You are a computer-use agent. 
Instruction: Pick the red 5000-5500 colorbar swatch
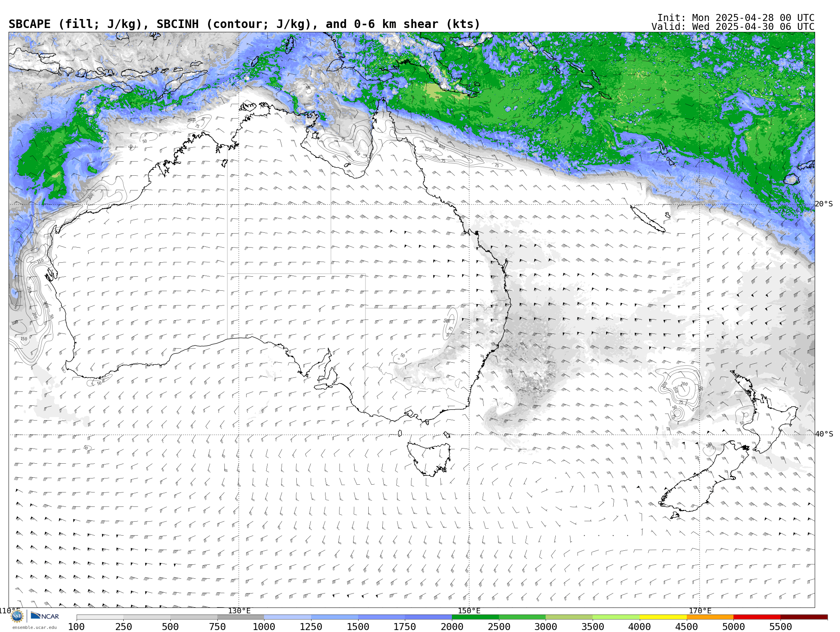[x=757, y=617]
